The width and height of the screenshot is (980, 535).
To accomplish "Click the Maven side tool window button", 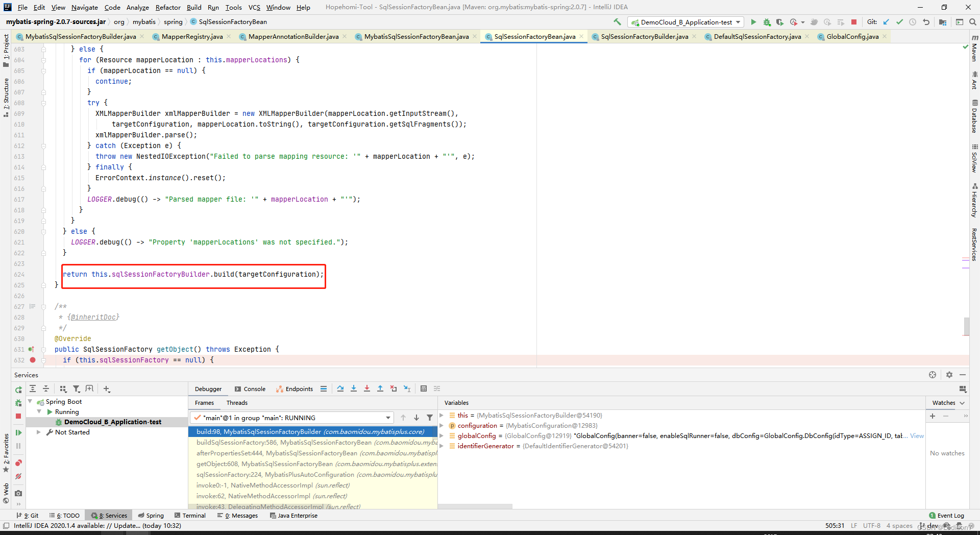I will [974, 48].
